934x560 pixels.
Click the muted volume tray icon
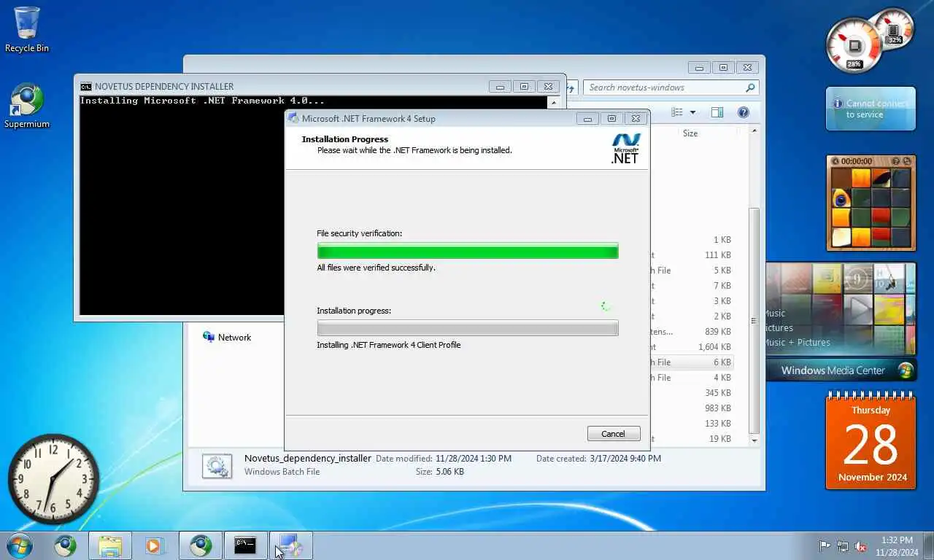point(861,546)
